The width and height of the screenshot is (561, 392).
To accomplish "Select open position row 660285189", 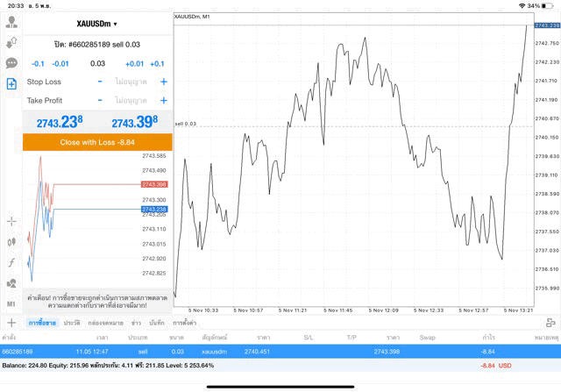I will click(x=263, y=351).
